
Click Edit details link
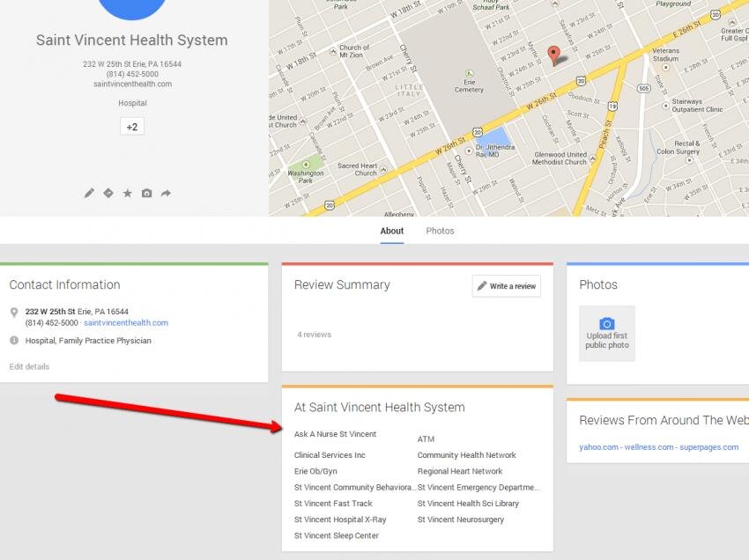pyautogui.click(x=29, y=366)
